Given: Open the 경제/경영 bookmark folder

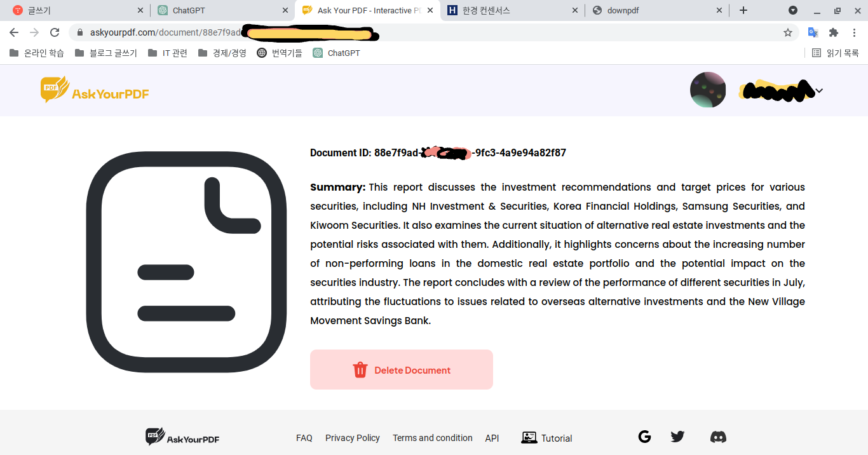Looking at the screenshot, I should (222, 53).
